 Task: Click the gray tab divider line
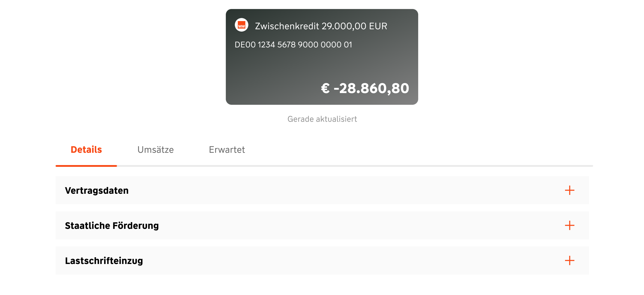(351, 166)
